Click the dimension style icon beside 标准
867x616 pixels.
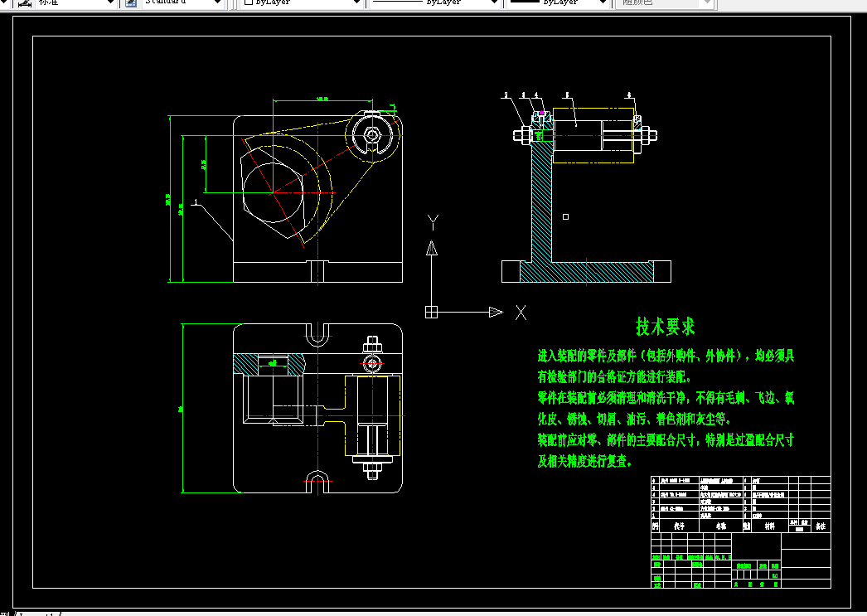tap(24, 2)
